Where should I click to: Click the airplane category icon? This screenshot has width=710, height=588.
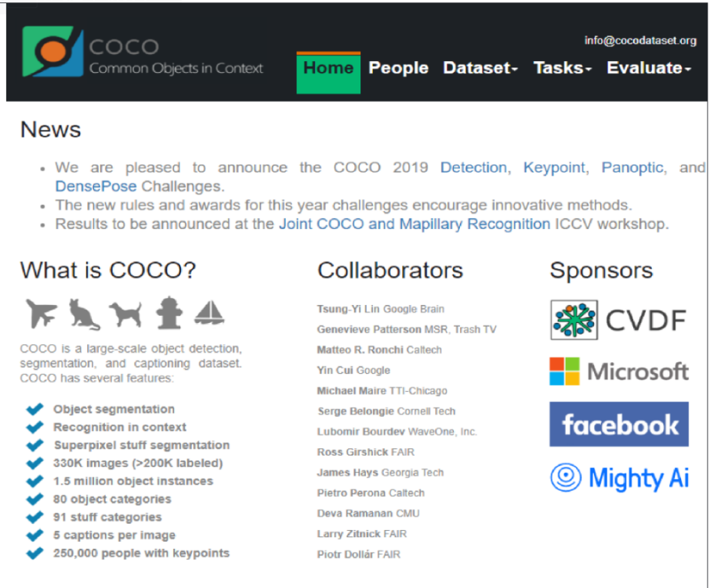coord(42,313)
